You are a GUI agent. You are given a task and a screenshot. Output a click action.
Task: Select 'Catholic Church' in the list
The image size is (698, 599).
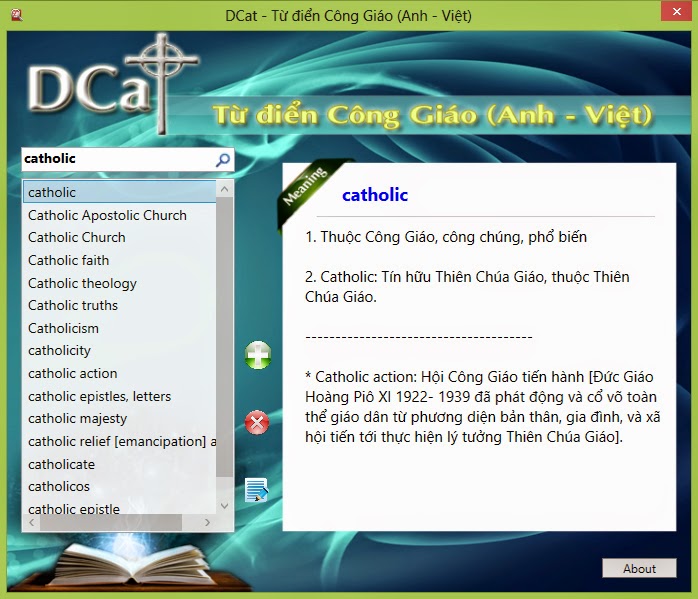pos(77,238)
